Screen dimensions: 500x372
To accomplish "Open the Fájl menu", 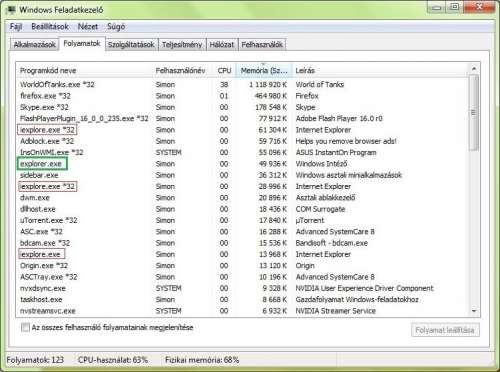I will click(x=16, y=27).
